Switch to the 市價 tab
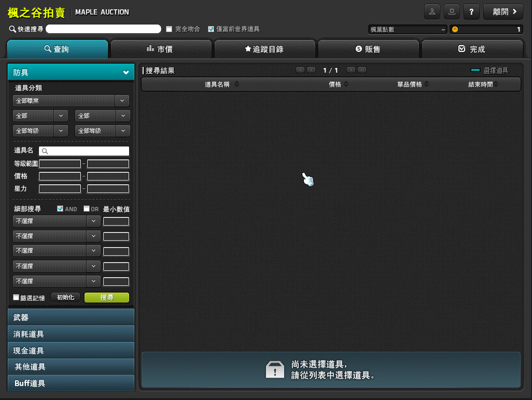532x400 pixels. (x=161, y=49)
